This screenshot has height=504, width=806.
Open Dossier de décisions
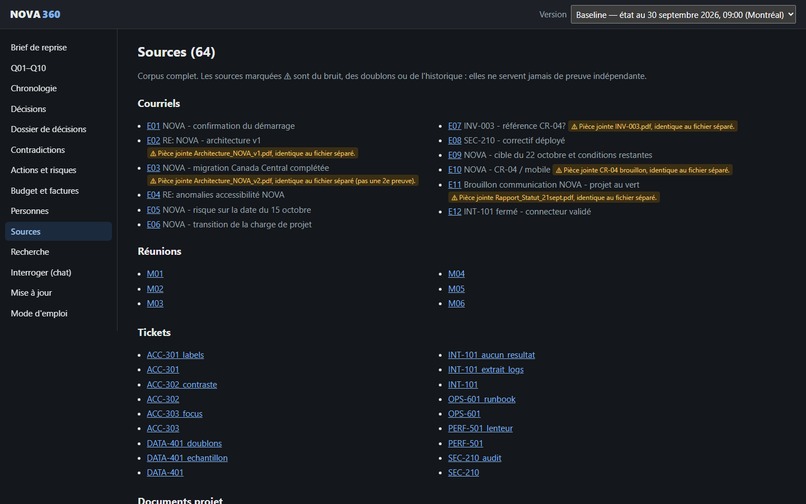pos(59,129)
